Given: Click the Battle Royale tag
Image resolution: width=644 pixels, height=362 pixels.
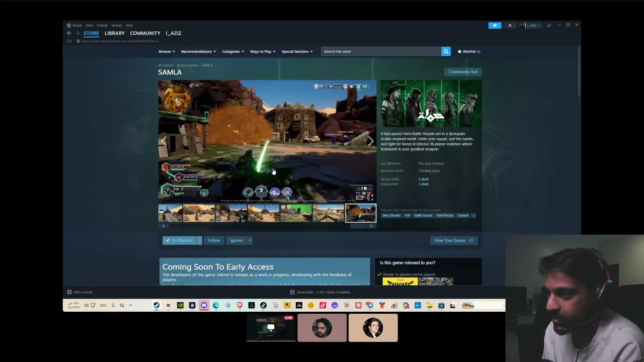Looking at the screenshot, I should 423,216.
